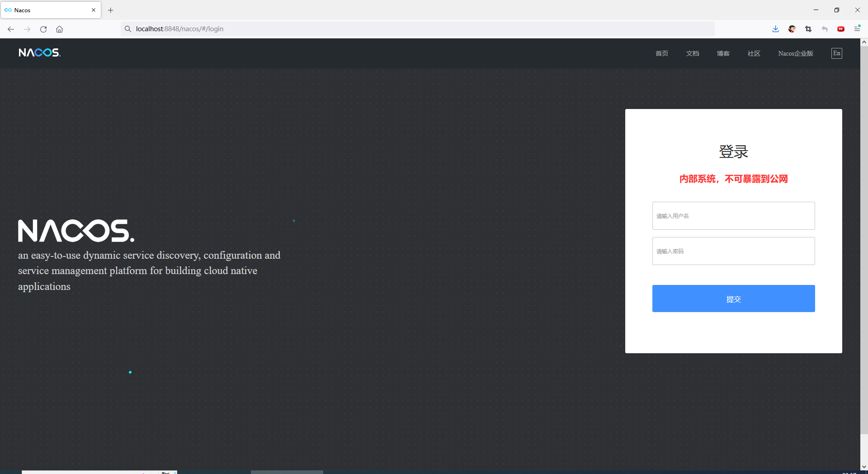Close the Nacos browser tab

click(94, 10)
